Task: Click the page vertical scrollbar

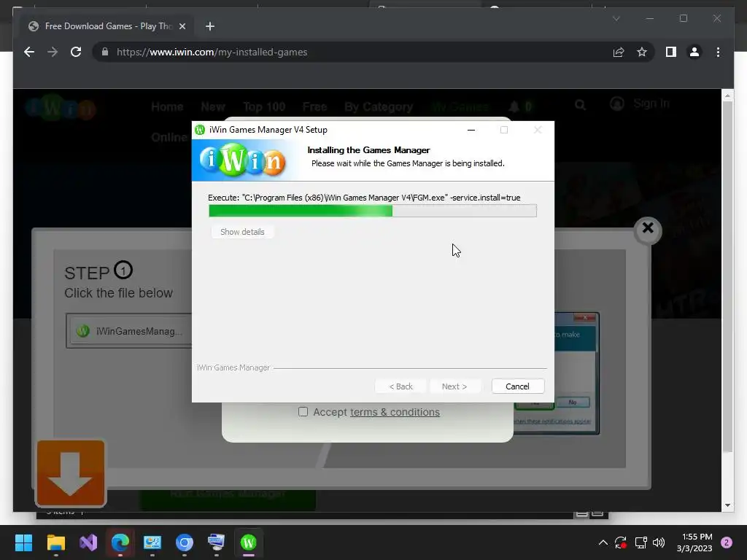Action: coord(727,276)
